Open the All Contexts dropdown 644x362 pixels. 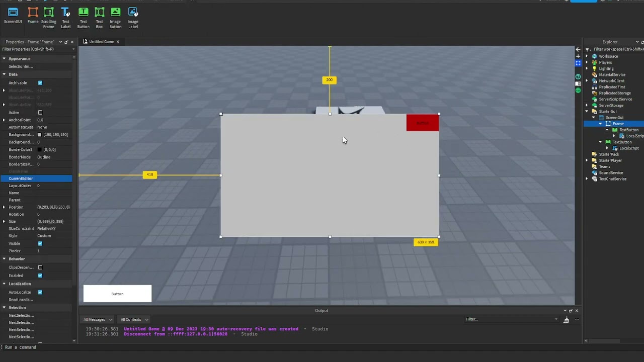134,319
